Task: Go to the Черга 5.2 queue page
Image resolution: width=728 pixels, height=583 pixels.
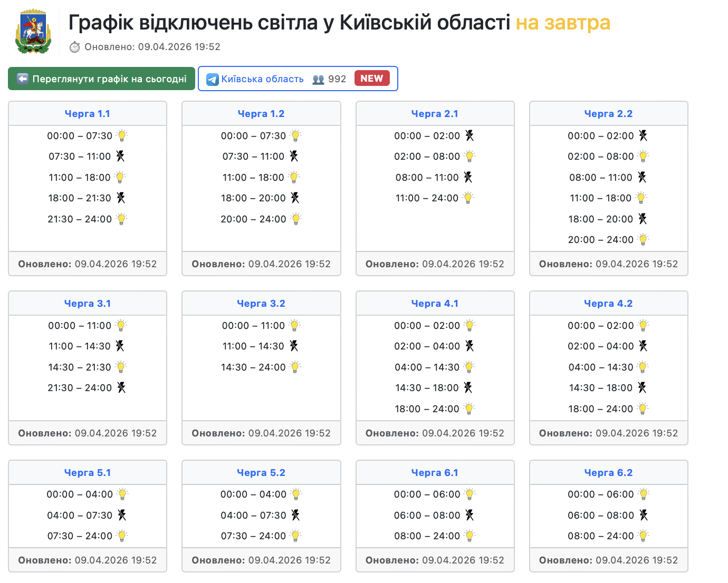Action: tap(261, 473)
